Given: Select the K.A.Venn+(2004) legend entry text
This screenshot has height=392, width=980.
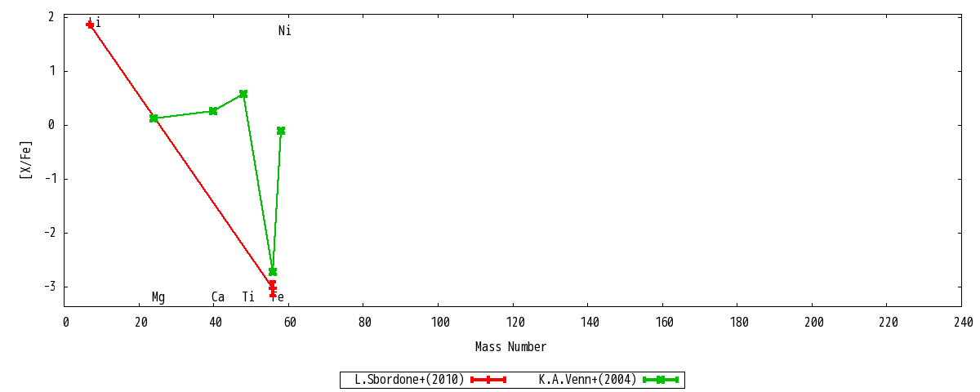Looking at the screenshot, I should [587, 380].
